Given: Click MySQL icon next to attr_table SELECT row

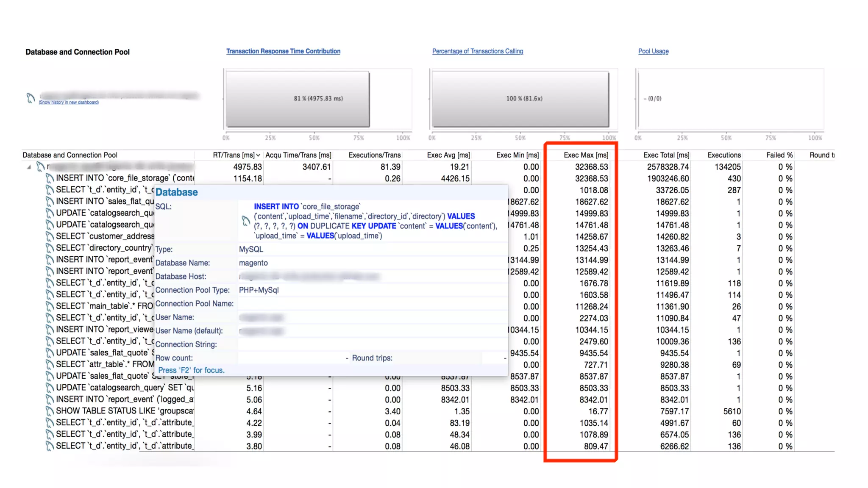Looking at the screenshot, I should point(50,365).
